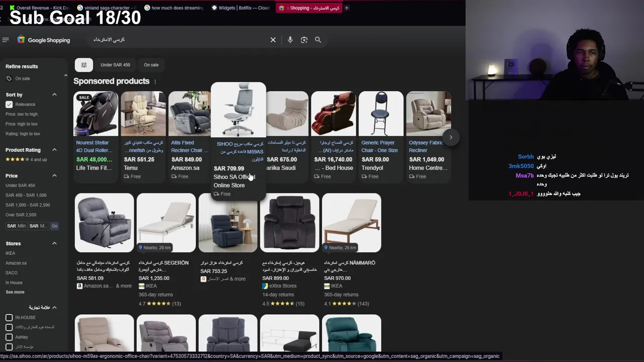Image resolution: width=644 pixels, height=362 pixels.
Task: Filter by SACO store
Action: click(12, 273)
